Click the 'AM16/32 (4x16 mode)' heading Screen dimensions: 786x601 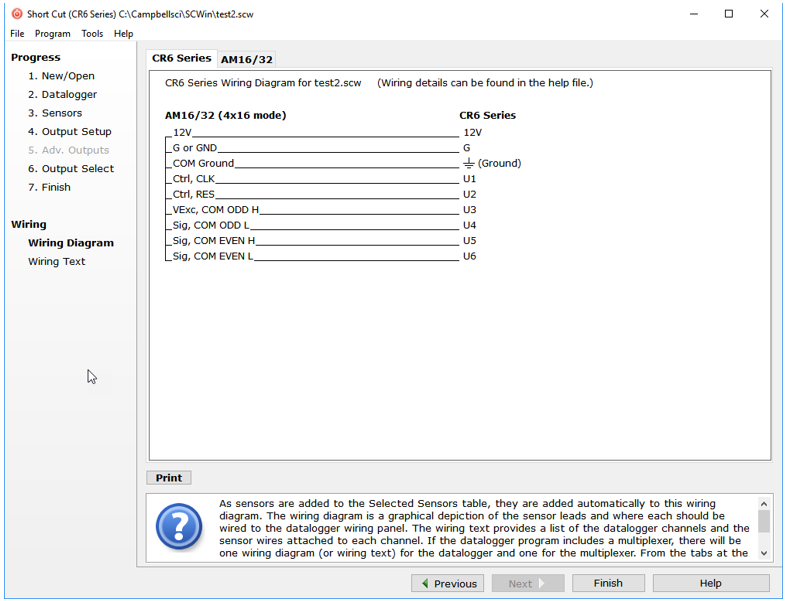(226, 115)
